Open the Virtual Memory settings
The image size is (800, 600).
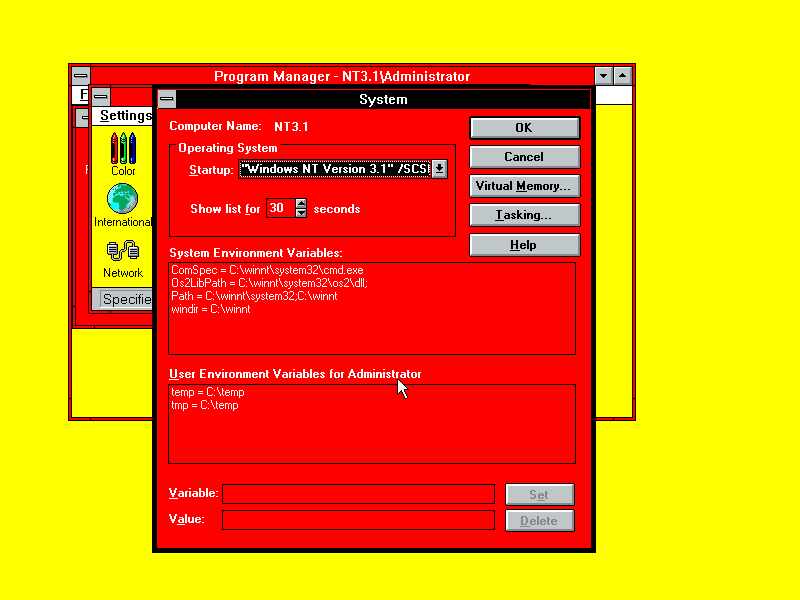pos(524,186)
